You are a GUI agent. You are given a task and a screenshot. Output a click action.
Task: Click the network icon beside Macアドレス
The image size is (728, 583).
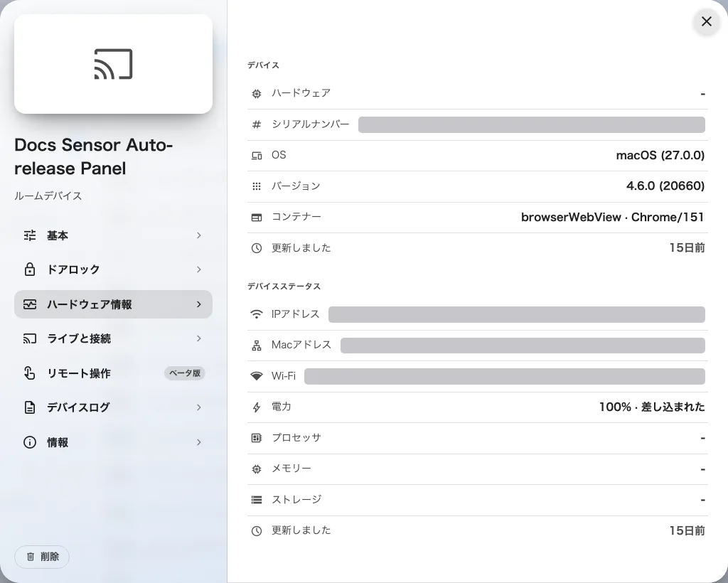(256, 346)
